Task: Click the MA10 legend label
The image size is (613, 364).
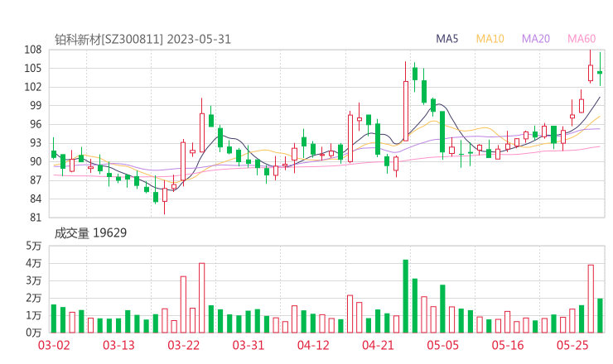Action: pos(490,39)
